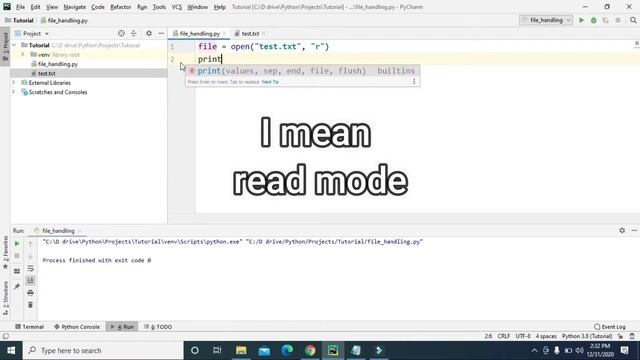Click the up-the-stack-trace arrow in the Run panel
Screen dimensions: 640x360
click(30, 244)
